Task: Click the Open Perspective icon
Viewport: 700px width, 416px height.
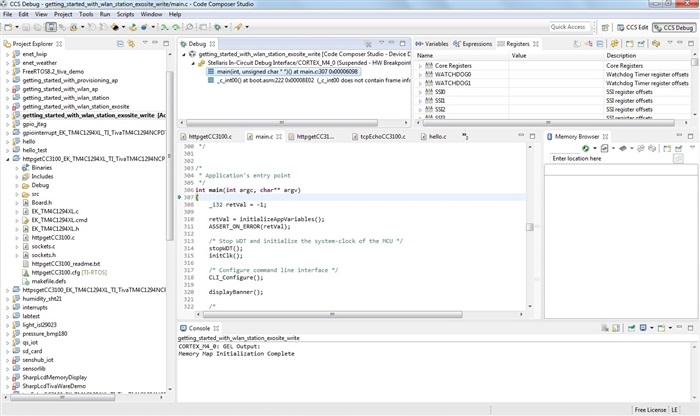Action: pos(605,27)
